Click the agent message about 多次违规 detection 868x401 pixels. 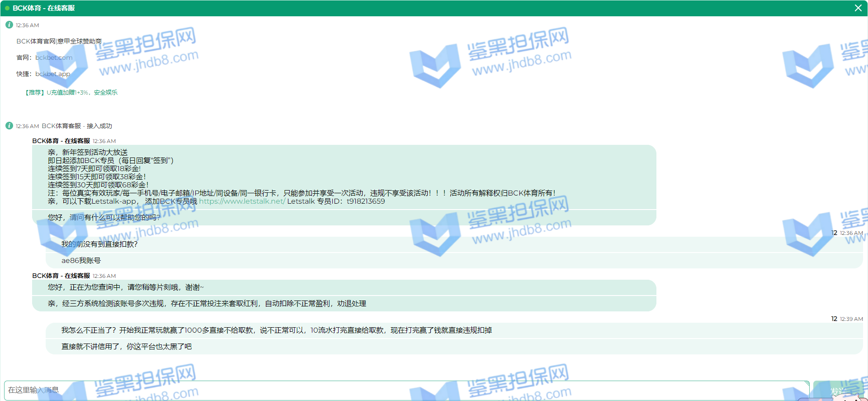(x=207, y=304)
